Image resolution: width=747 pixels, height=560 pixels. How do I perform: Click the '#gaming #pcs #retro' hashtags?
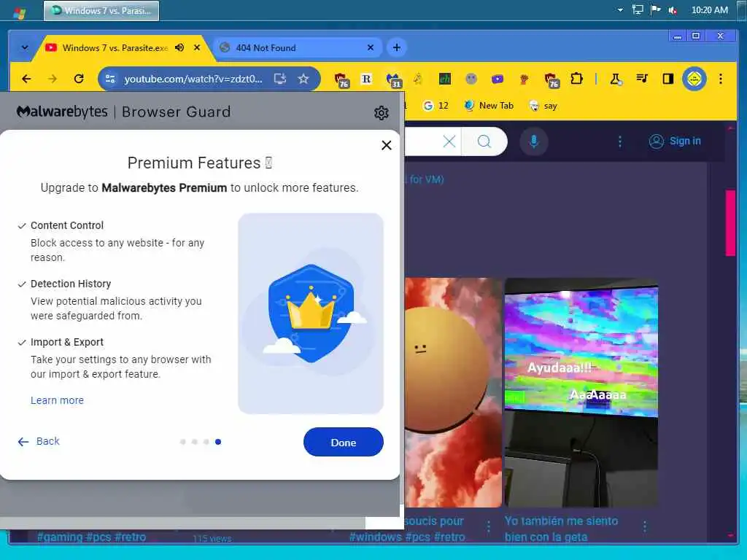pyautogui.click(x=91, y=537)
